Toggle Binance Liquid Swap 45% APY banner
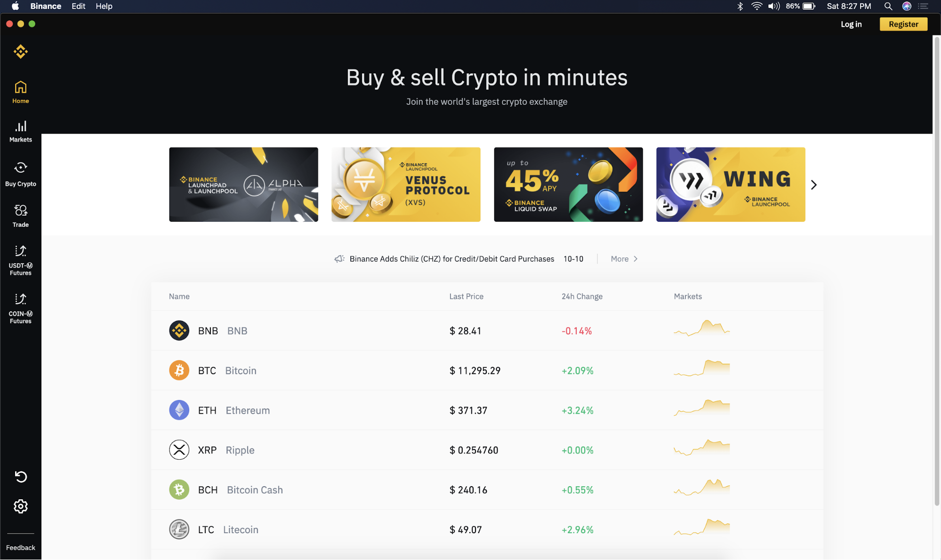 [x=568, y=184]
